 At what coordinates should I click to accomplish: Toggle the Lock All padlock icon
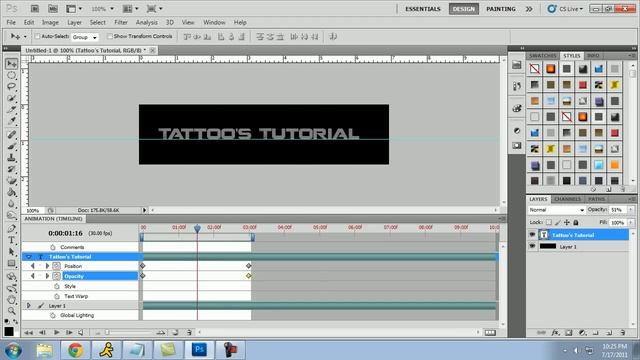pos(576,222)
